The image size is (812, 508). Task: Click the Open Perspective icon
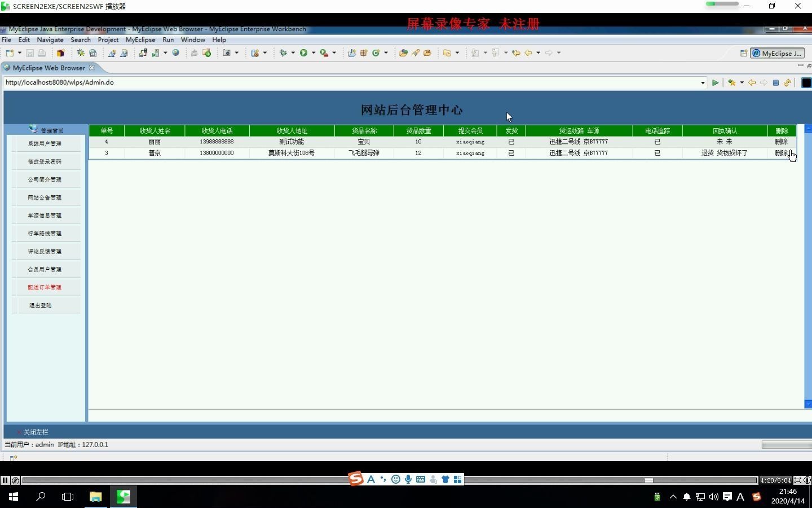click(743, 53)
